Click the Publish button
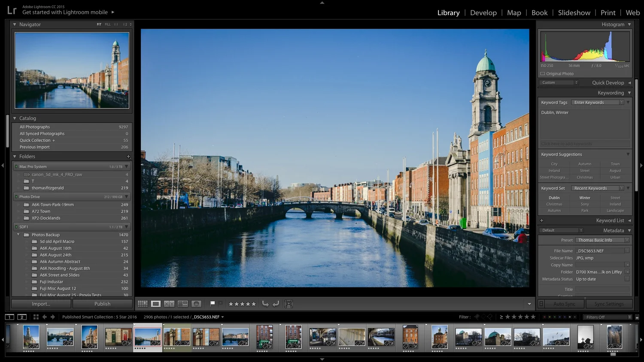The image size is (644, 362). coord(102,304)
